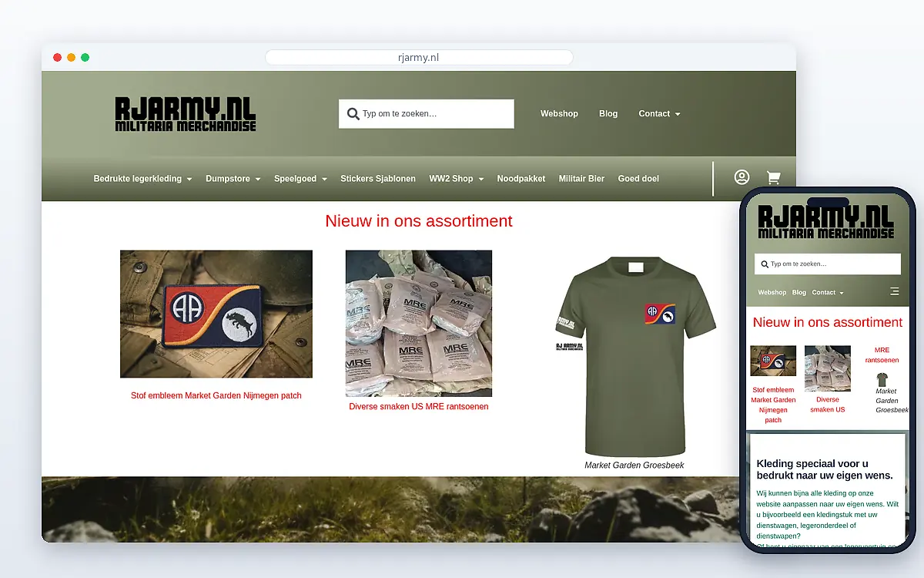This screenshot has width=924, height=578.
Task: Tap the Webshop link on the phone
Action: pyautogui.click(x=772, y=293)
